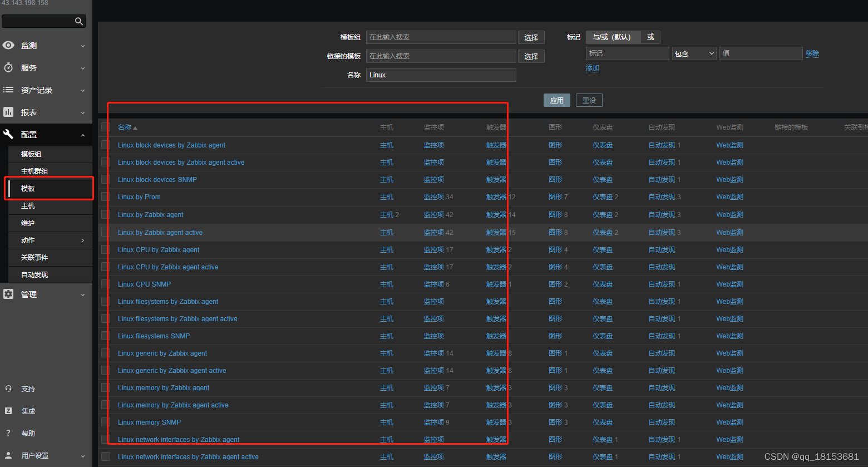Check Linux generic by Zabbix agent active row

[106, 370]
